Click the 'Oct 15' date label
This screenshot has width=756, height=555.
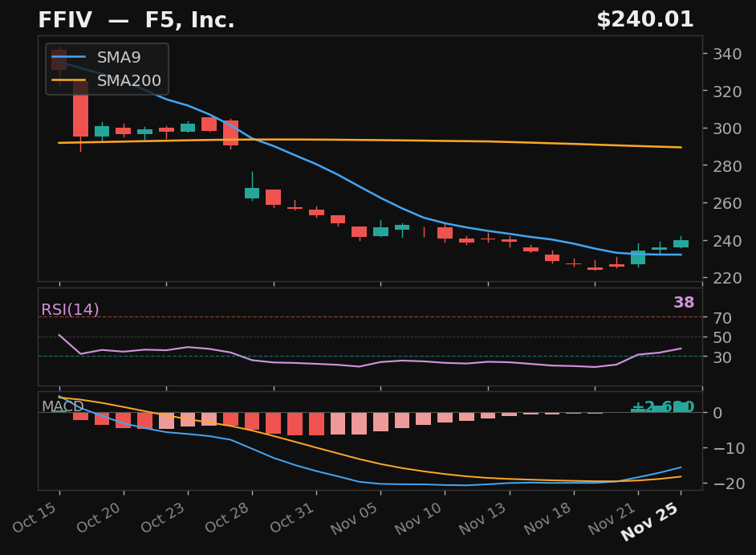point(35,517)
